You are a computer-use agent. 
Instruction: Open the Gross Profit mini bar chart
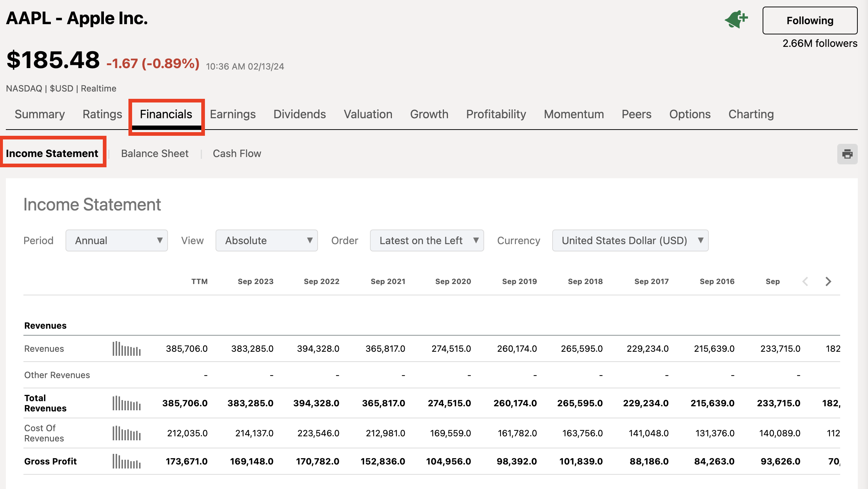(x=127, y=462)
